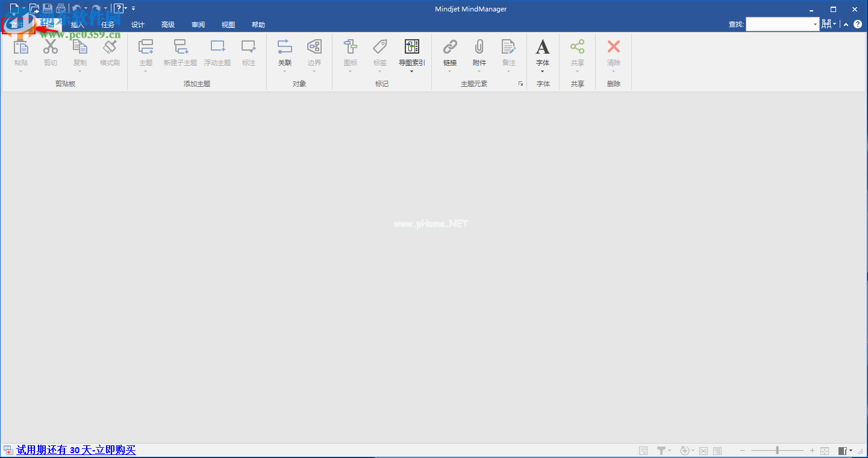Open the 导图索引 (Map Index) icon
Viewport: 868px width, 458px height.
(412, 46)
